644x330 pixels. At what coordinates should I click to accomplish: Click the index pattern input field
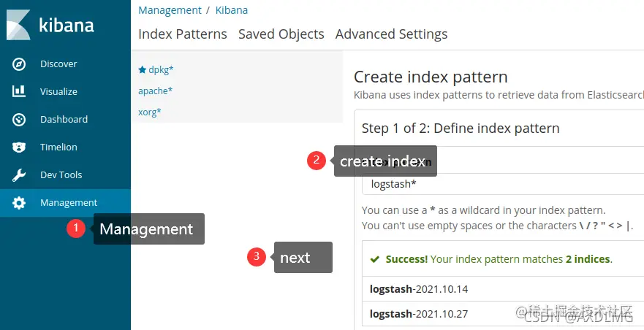[x=504, y=184]
